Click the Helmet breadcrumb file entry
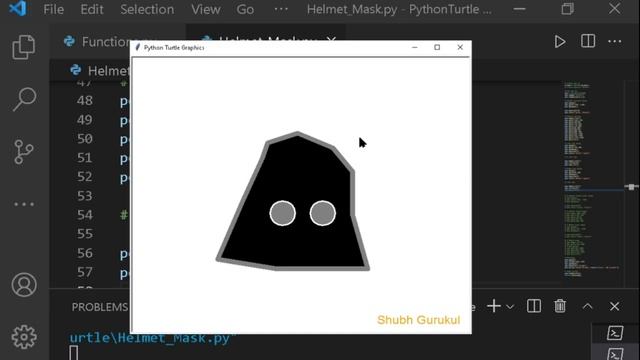The height and width of the screenshot is (360, 640). pyautogui.click(x=100, y=71)
